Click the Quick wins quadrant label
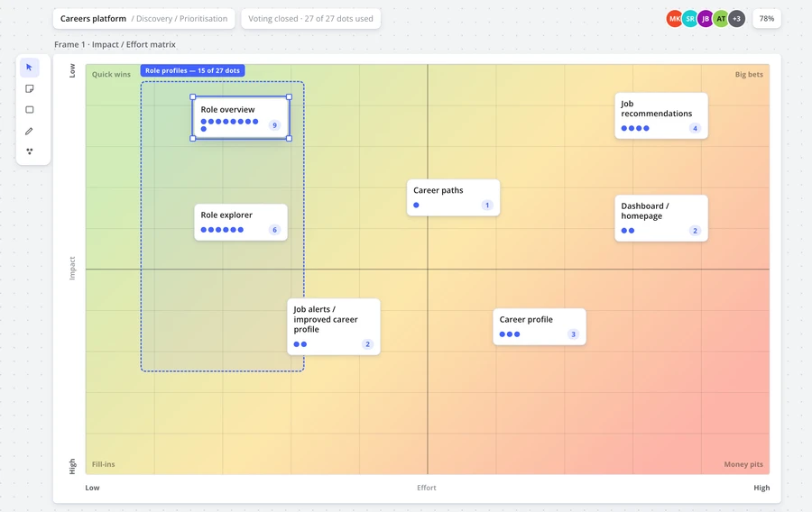This screenshot has height=512, width=812. coord(111,75)
